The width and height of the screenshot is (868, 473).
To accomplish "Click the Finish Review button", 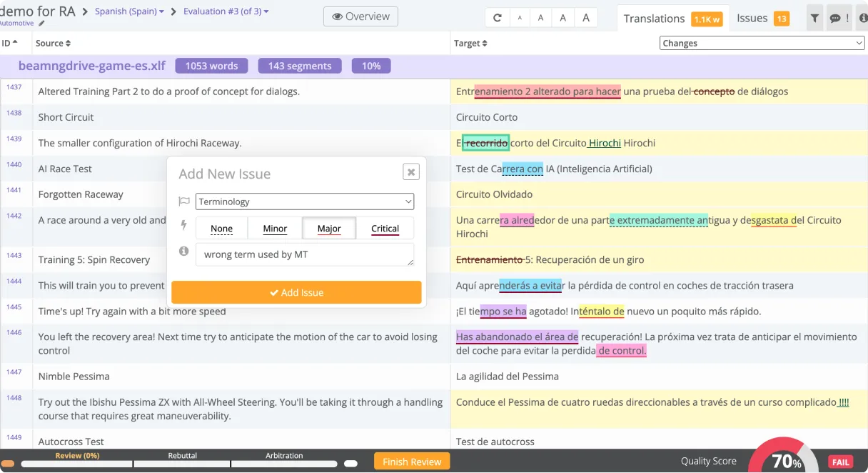I will tap(412, 462).
